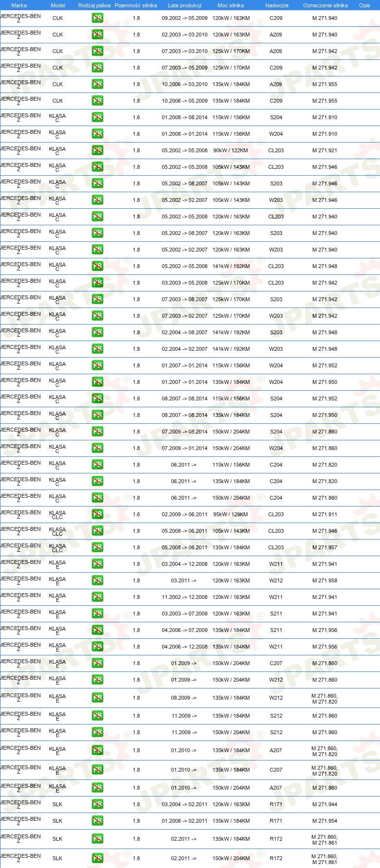Screen dimensions: 380x868
Task: Click fuel icon in W204 M 271.952 row
Action: point(98,366)
